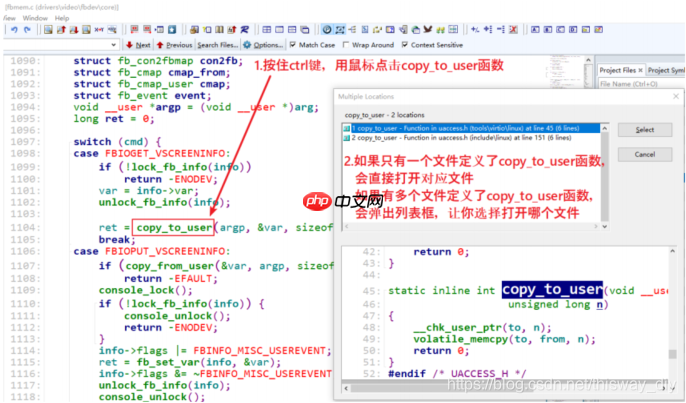Close the Project Files tab with x

[x=640, y=70]
